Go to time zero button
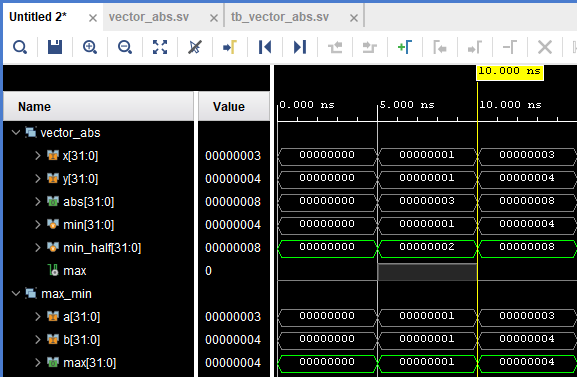 click(x=265, y=47)
